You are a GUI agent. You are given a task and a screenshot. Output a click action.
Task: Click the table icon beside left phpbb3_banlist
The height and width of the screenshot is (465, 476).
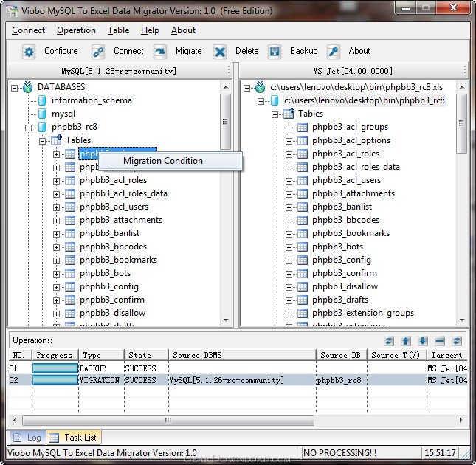70,233
